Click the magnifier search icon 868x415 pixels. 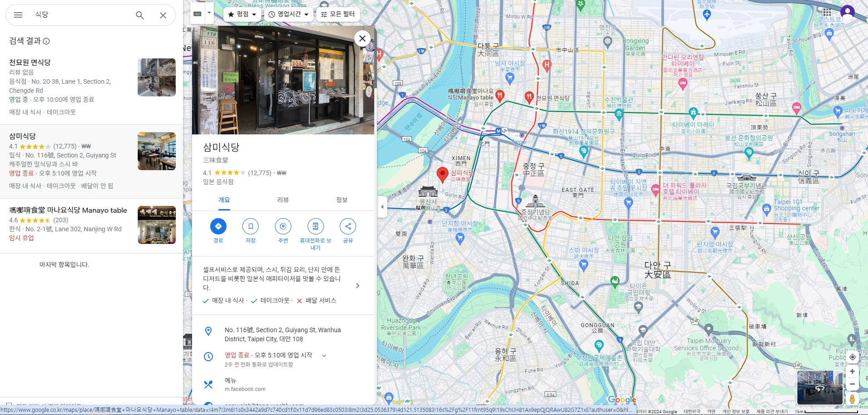140,15
